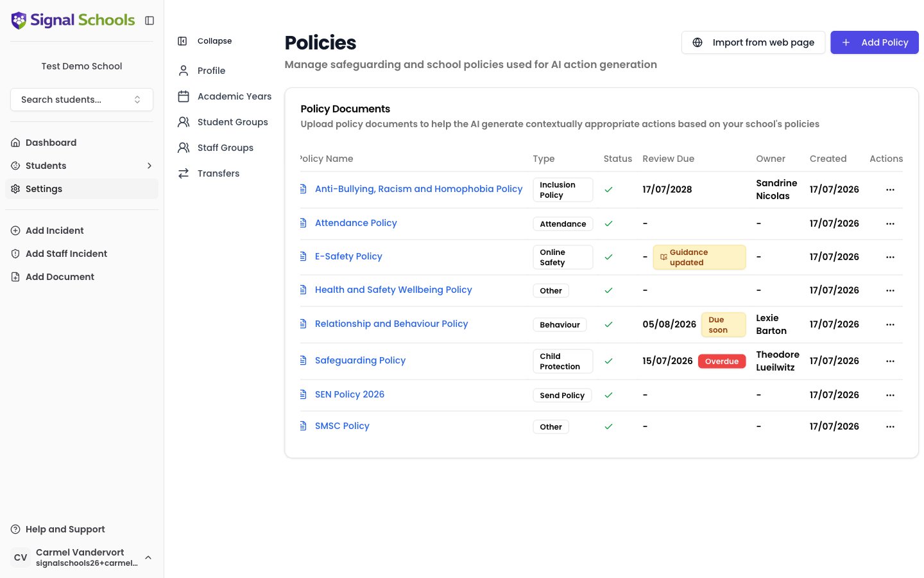The image size is (924, 578).
Task: Open the Dashboard page
Action: [x=81, y=143]
